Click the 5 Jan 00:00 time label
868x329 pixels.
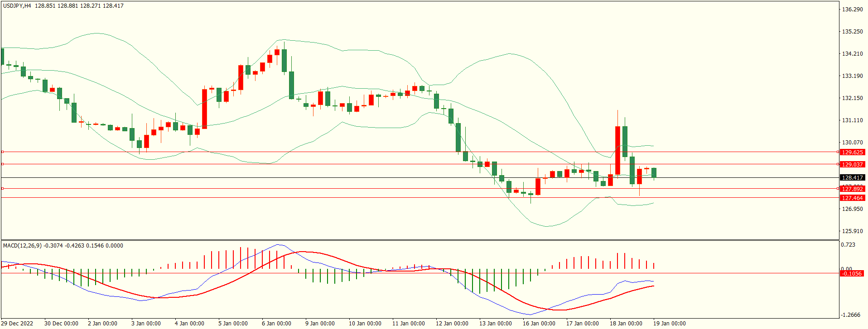click(x=233, y=324)
